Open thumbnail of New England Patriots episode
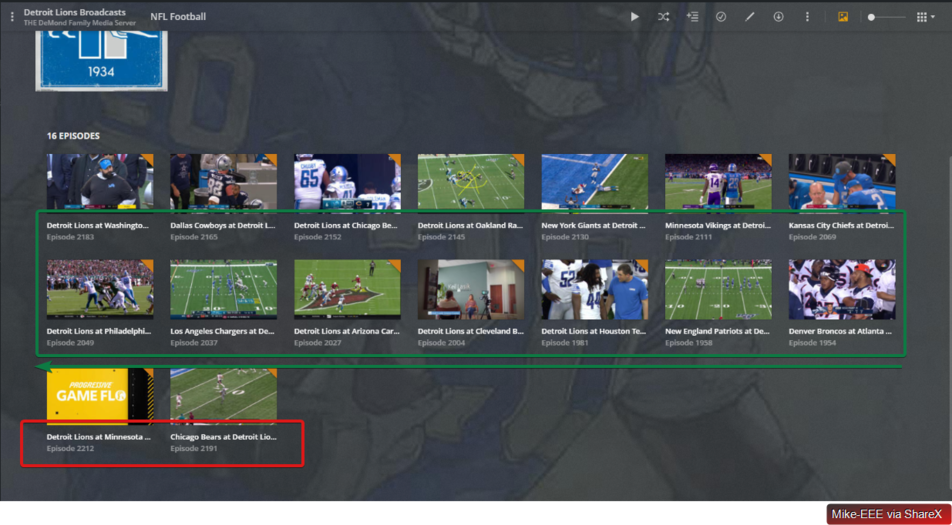The width and height of the screenshot is (952, 525). coord(718,290)
